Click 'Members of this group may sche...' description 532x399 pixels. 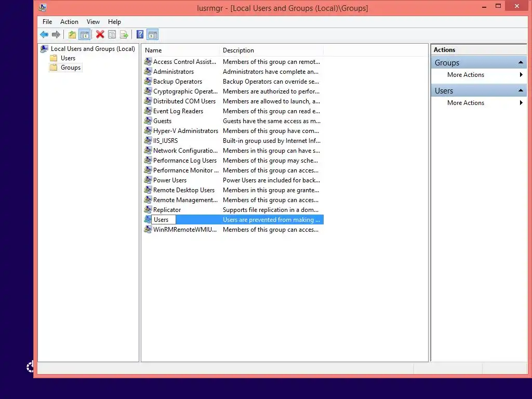(270, 161)
